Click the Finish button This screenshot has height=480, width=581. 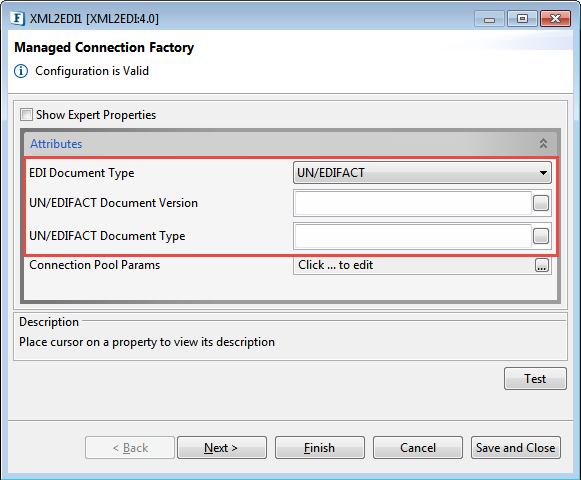point(319,448)
